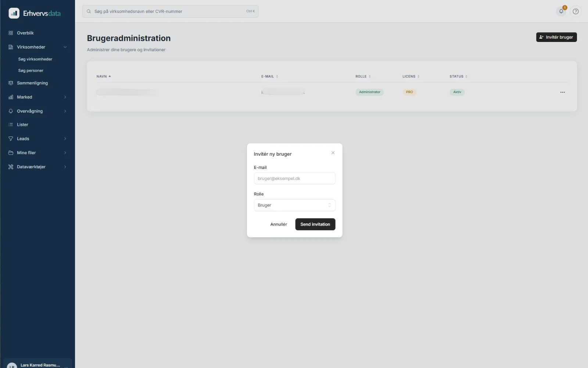The width and height of the screenshot is (588, 368).
Task: Click the Send invitation button
Action: click(x=315, y=224)
